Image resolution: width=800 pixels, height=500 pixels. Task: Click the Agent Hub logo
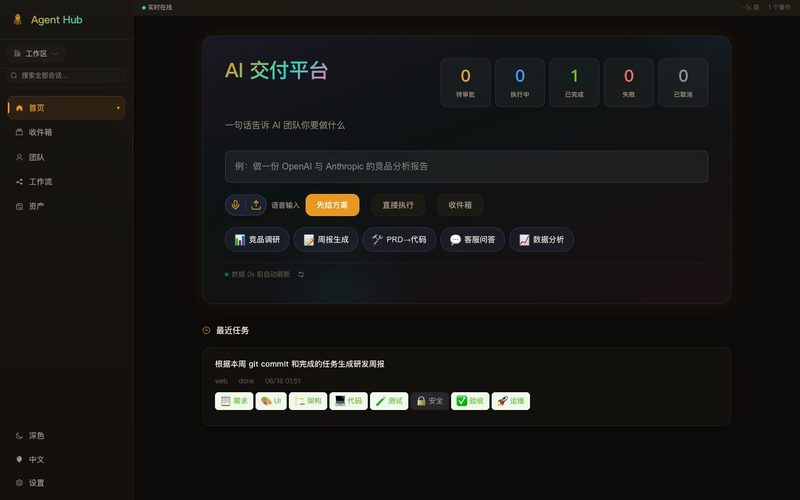pos(48,20)
